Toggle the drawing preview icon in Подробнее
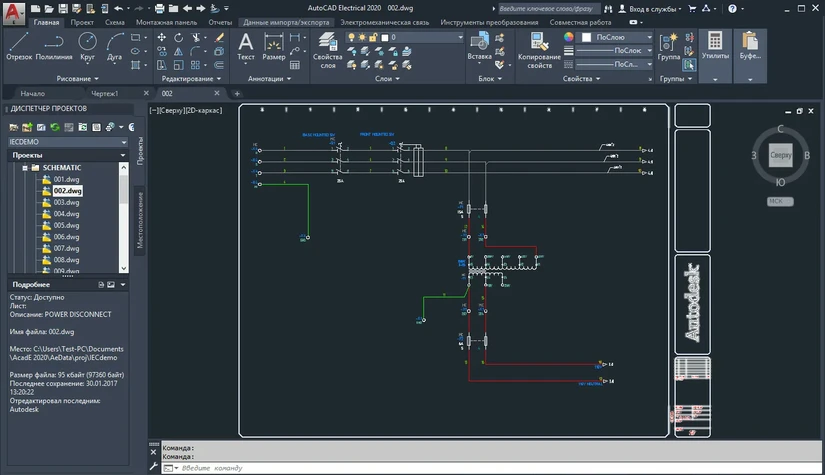Image resolution: width=825 pixels, height=475 pixels. click(111, 285)
